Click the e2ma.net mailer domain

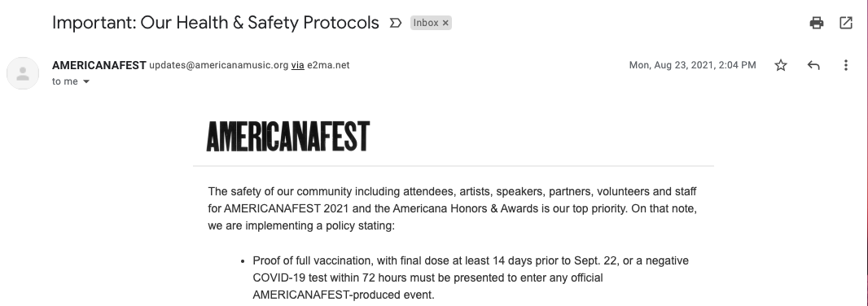pos(328,65)
